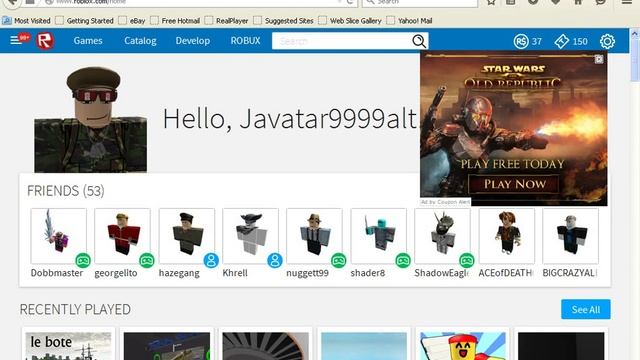Open ShadowEagle's avatar thumbnail
The width and height of the screenshot is (640, 360).
tap(442, 236)
